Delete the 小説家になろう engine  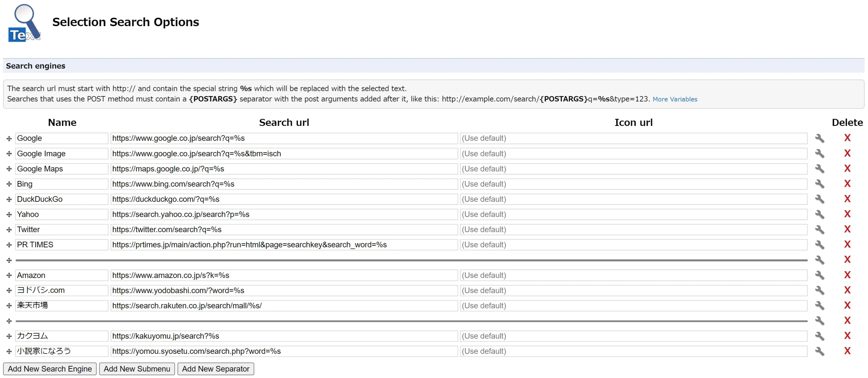(847, 351)
